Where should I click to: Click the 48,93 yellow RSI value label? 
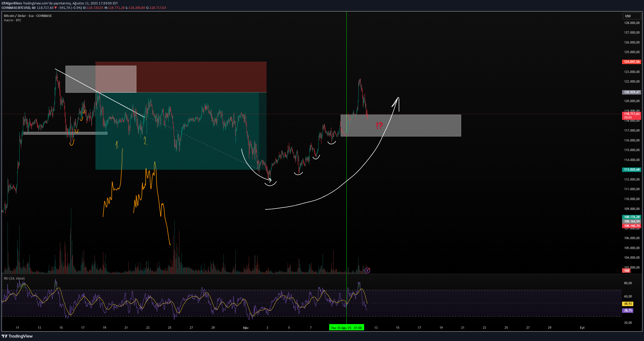tap(628, 304)
